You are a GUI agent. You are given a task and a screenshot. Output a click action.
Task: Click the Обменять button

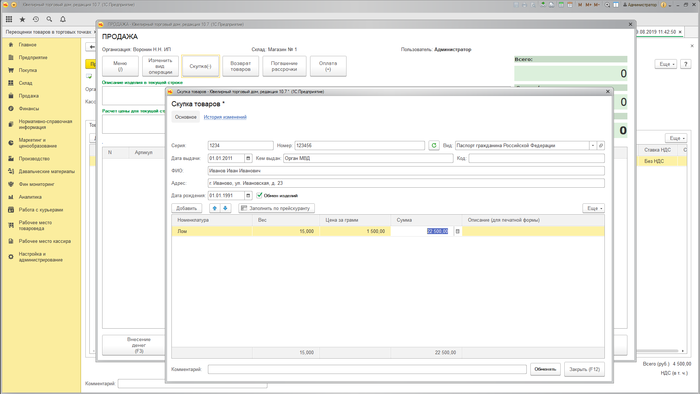(545, 369)
